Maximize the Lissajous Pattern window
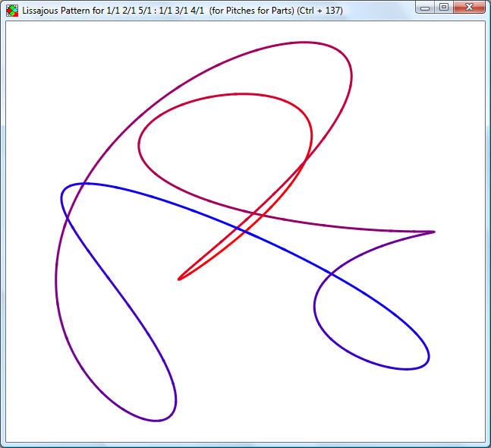Image resolution: width=491 pixels, height=448 pixels. pos(444,8)
